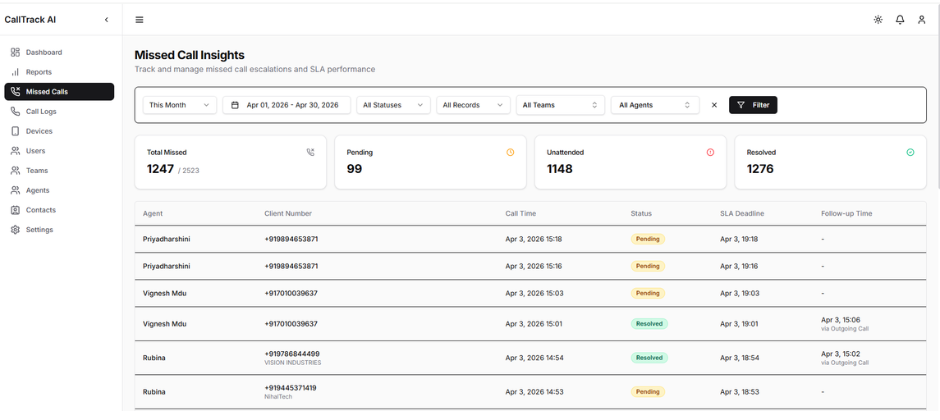The height and width of the screenshot is (420, 940).
Task: Open notifications bell icon
Action: tap(899, 20)
